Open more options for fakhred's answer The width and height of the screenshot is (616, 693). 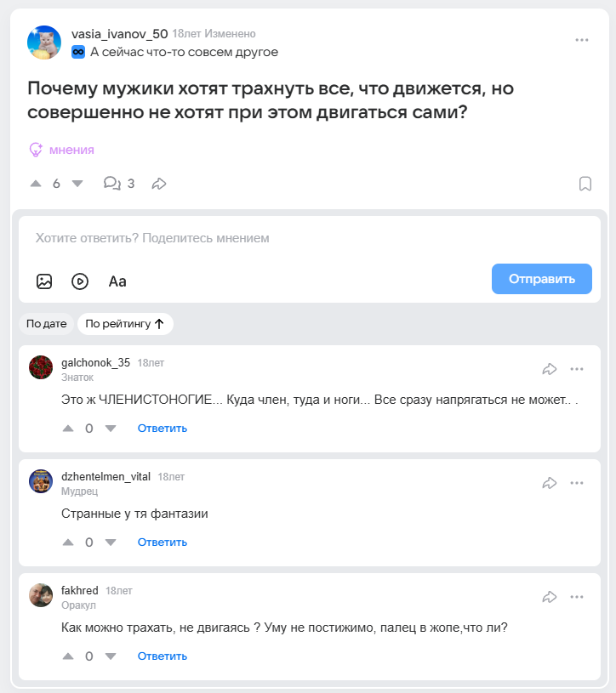(577, 597)
